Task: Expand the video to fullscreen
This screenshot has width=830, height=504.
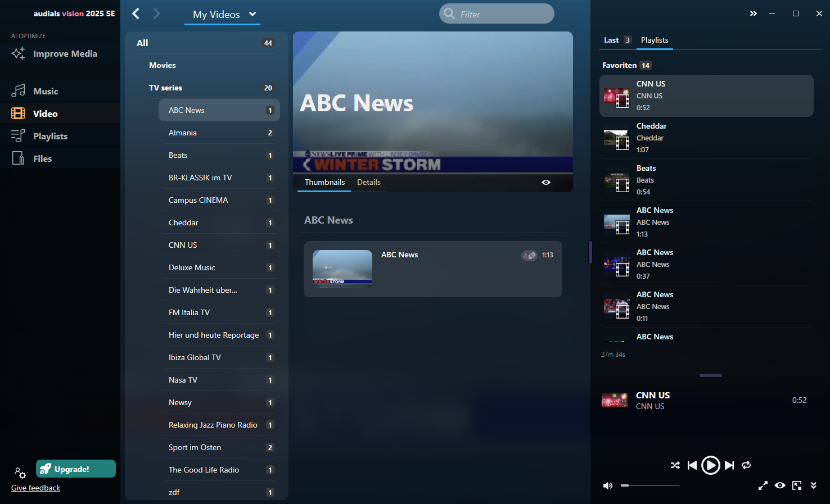Action: (763, 485)
